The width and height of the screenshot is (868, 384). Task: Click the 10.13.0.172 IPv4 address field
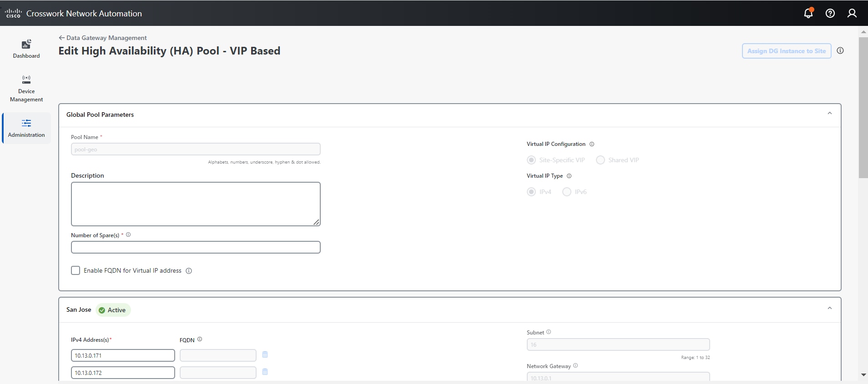(x=123, y=373)
